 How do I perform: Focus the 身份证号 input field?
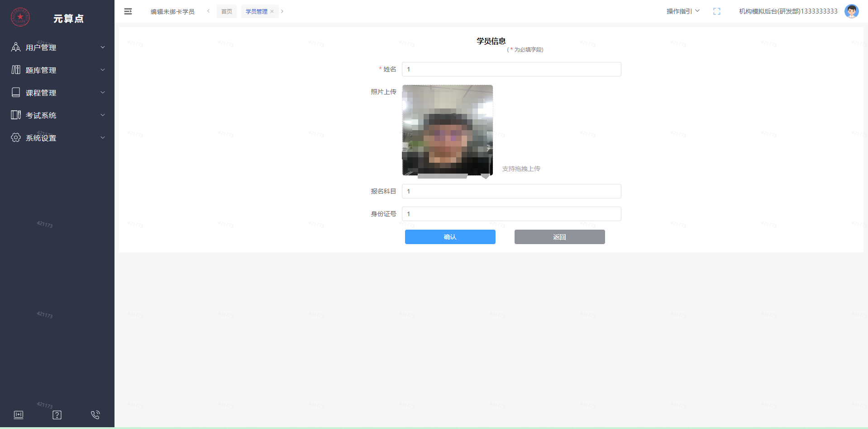coord(511,214)
